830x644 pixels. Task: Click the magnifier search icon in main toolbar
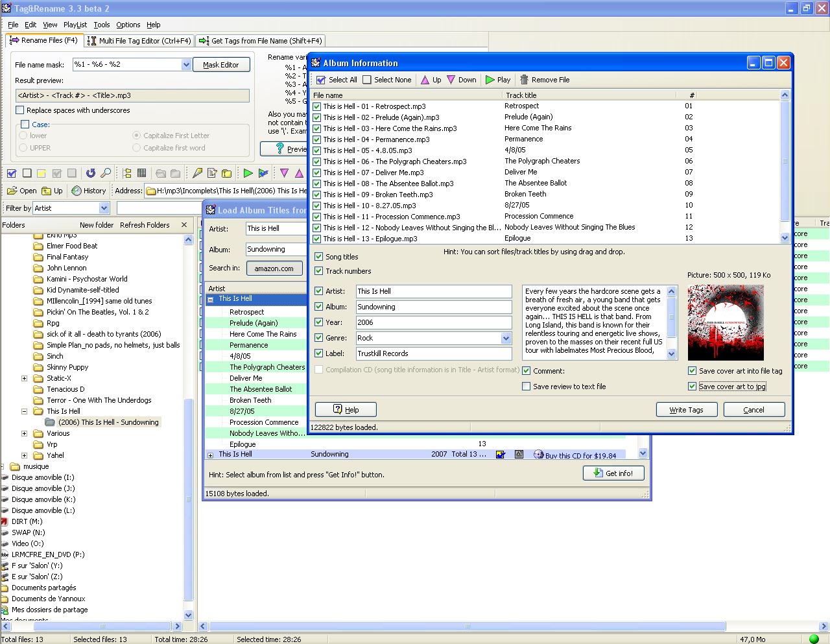106,173
